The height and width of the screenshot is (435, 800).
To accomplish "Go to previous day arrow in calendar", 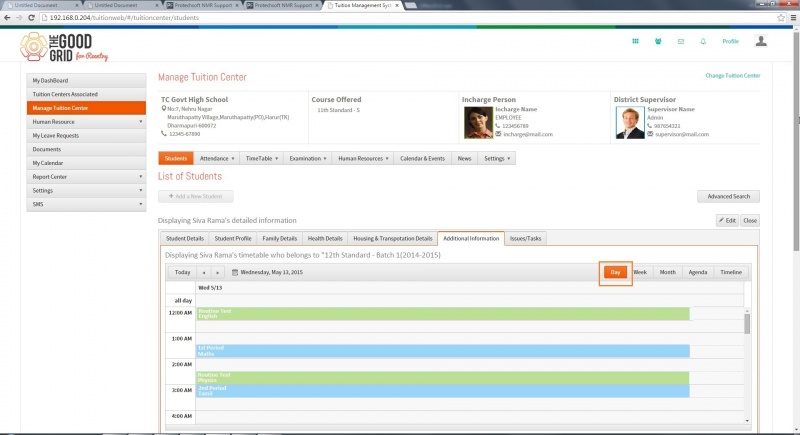I will click(204, 272).
